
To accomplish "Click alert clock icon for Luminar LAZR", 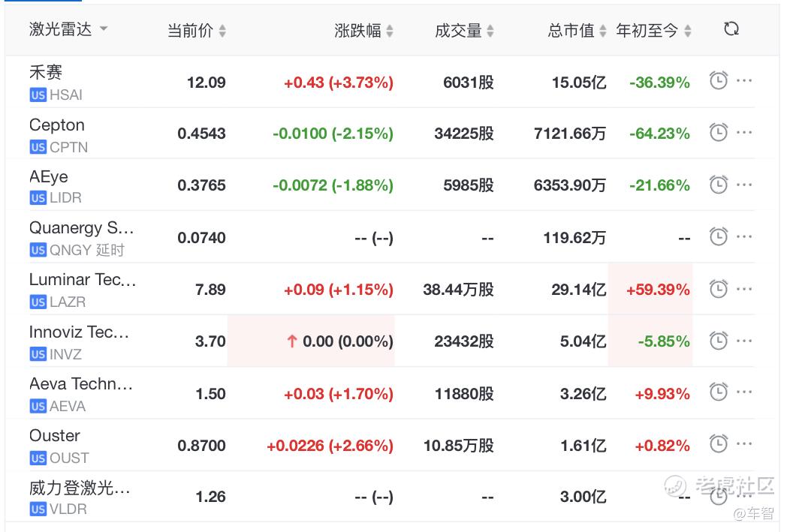I will (x=719, y=289).
